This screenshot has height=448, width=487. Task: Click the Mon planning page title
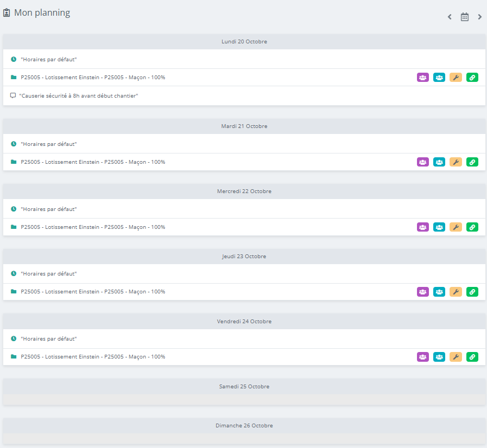coord(42,13)
